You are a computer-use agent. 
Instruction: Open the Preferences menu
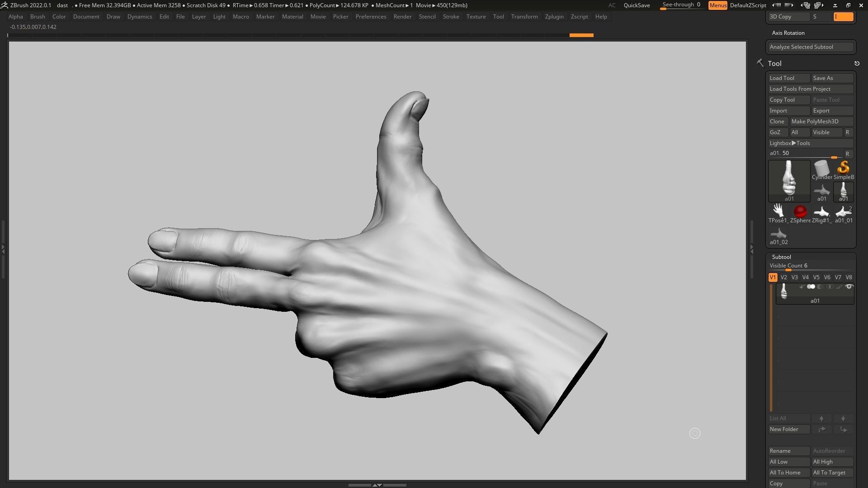pos(371,17)
